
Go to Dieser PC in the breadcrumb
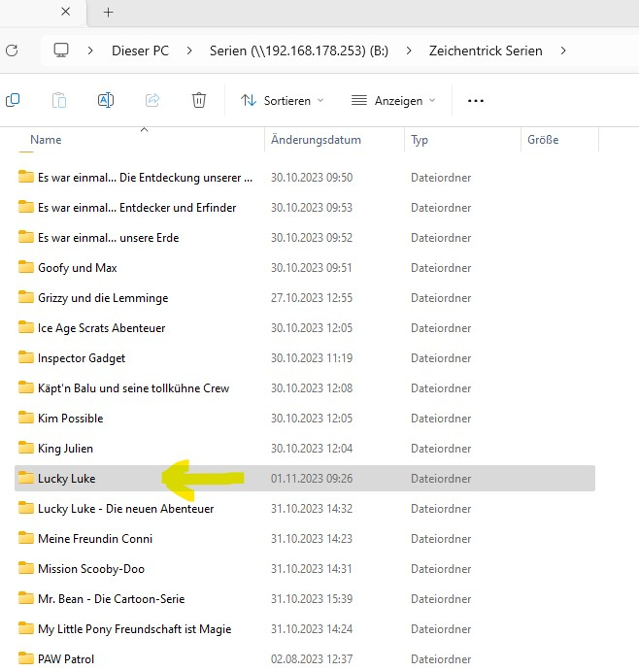click(140, 50)
